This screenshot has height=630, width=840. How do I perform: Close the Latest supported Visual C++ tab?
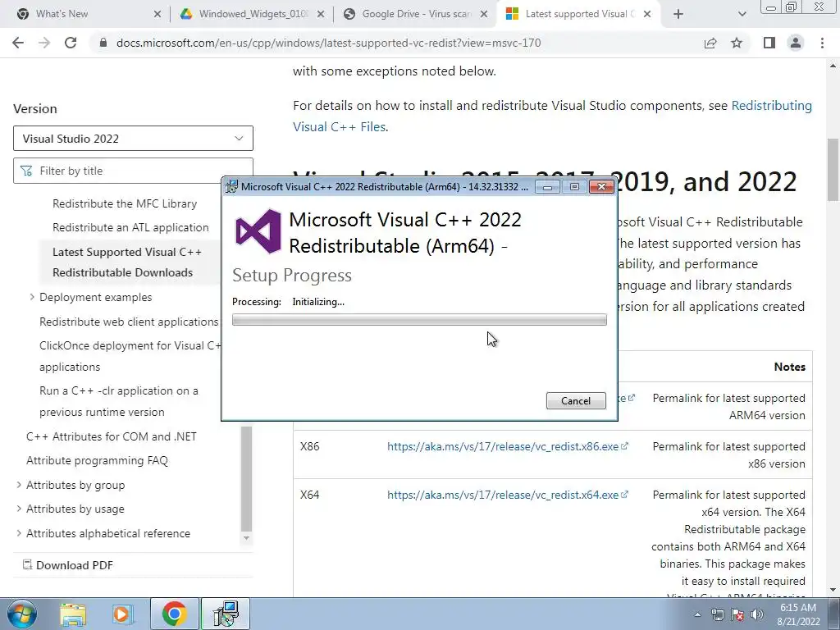647,14
